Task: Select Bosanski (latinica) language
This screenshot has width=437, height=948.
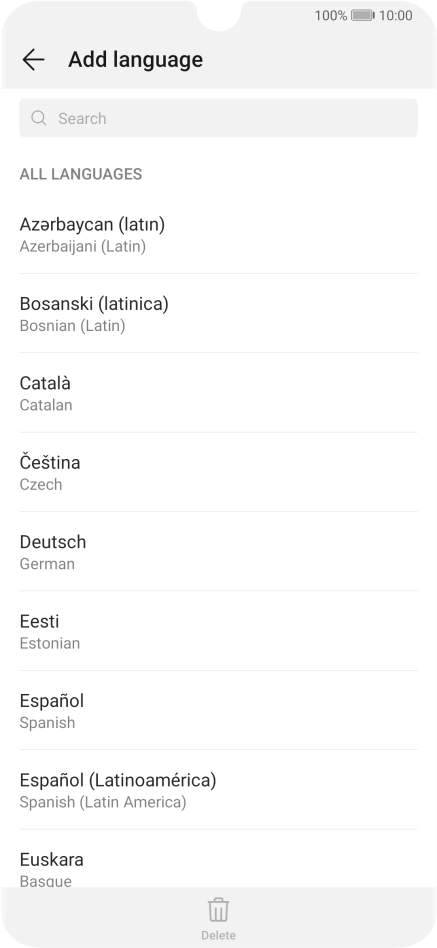Action: coord(218,313)
